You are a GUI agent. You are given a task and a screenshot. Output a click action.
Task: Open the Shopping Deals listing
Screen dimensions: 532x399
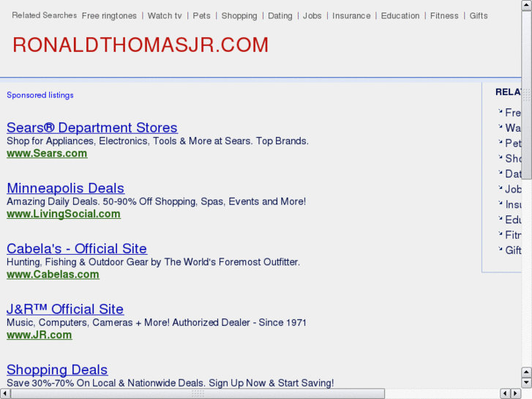pyautogui.click(x=57, y=370)
